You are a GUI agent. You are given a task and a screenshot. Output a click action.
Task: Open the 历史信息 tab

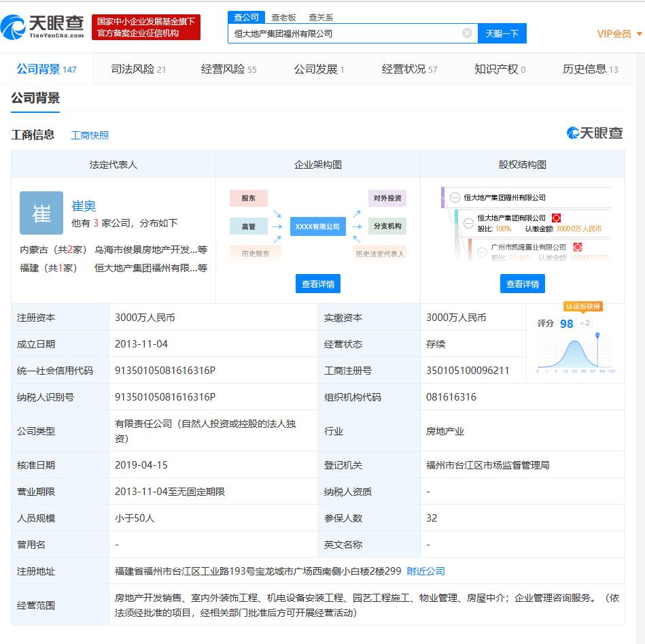[x=591, y=69]
